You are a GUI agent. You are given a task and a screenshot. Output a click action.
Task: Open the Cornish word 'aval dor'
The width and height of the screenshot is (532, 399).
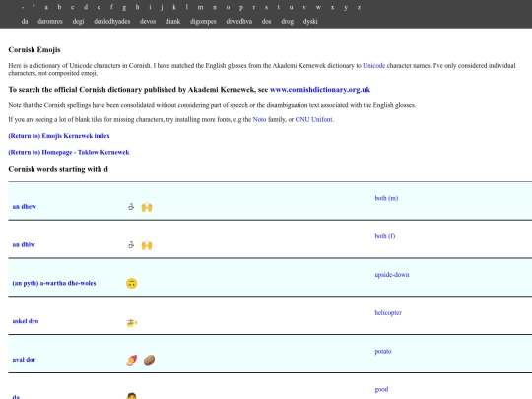coord(24,360)
